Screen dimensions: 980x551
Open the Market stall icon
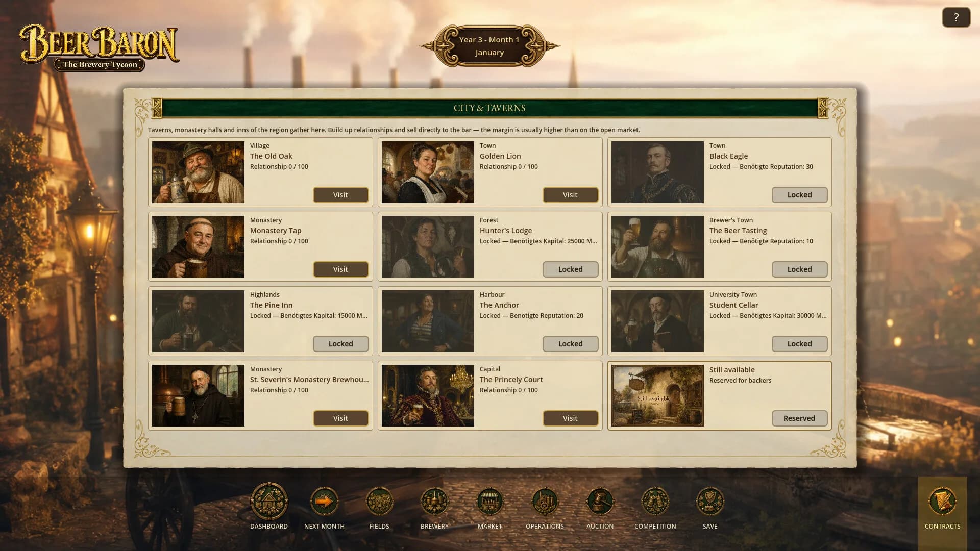(489, 502)
